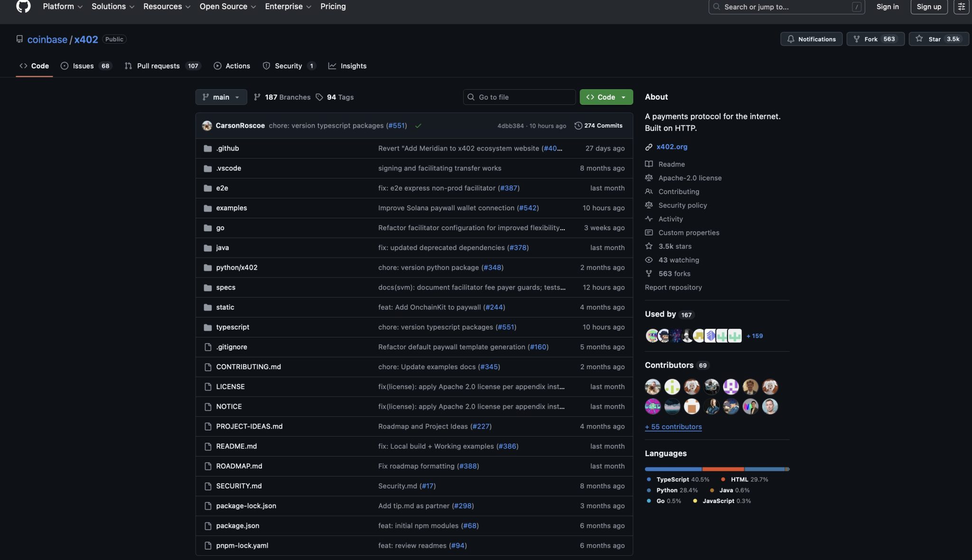Click the commit history clock icon

click(578, 126)
